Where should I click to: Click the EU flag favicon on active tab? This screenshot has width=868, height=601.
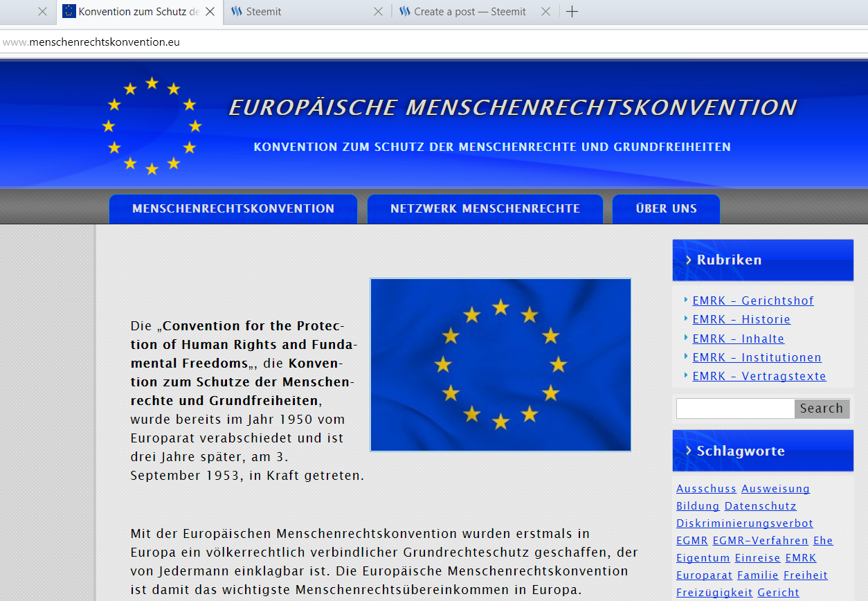[x=69, y=11]
